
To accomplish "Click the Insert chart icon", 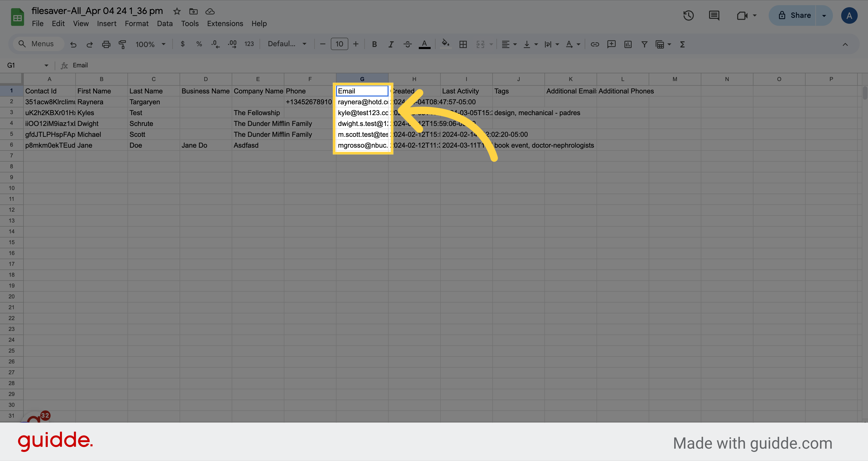I will click(x=628, y=44).
